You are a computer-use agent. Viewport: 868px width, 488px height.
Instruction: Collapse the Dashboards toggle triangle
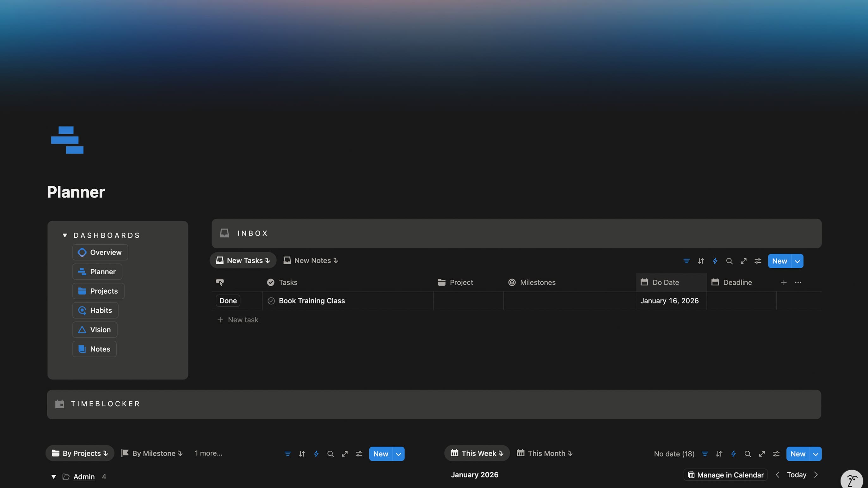pyautogui.click(x=65, y=235)
